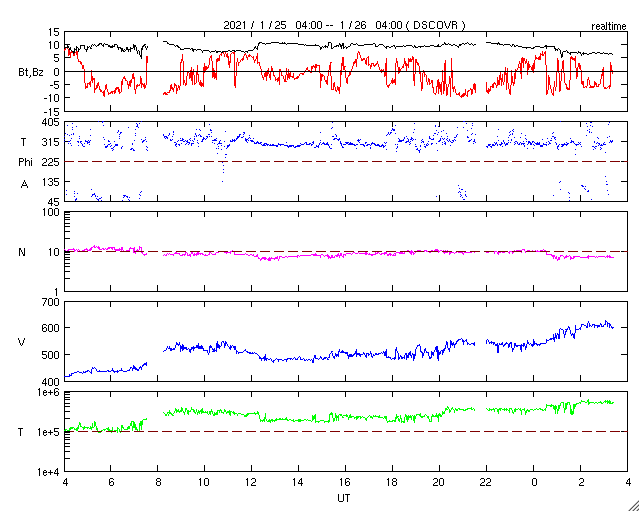Click the 'V' speed axis label
This screenshot has width=640, height=512.
coord(22,342)
